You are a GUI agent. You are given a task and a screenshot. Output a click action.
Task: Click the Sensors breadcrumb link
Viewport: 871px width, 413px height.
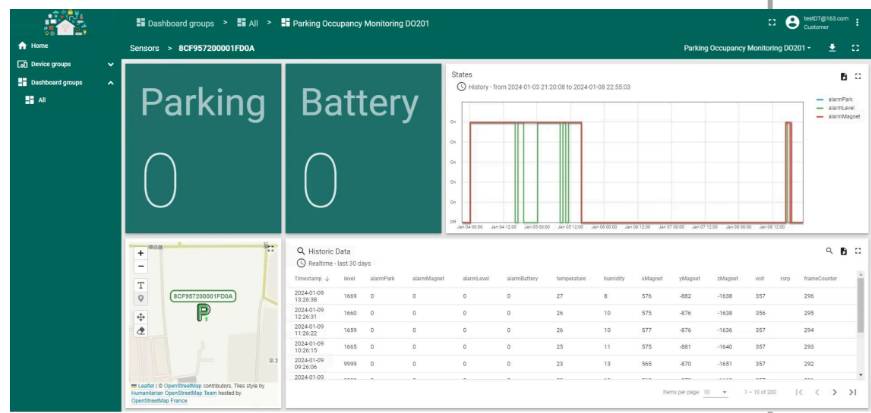point(144,47)
